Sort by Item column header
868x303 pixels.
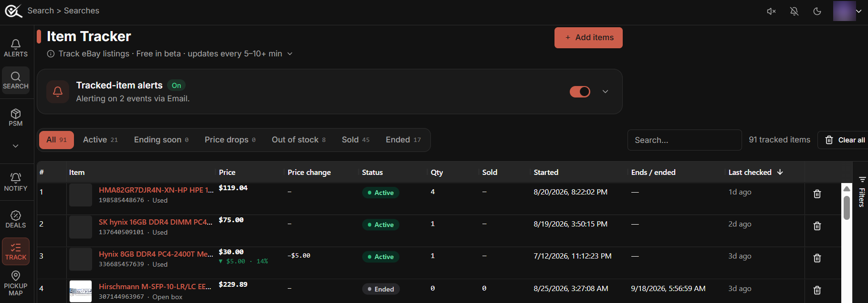(x=77, y=173)
